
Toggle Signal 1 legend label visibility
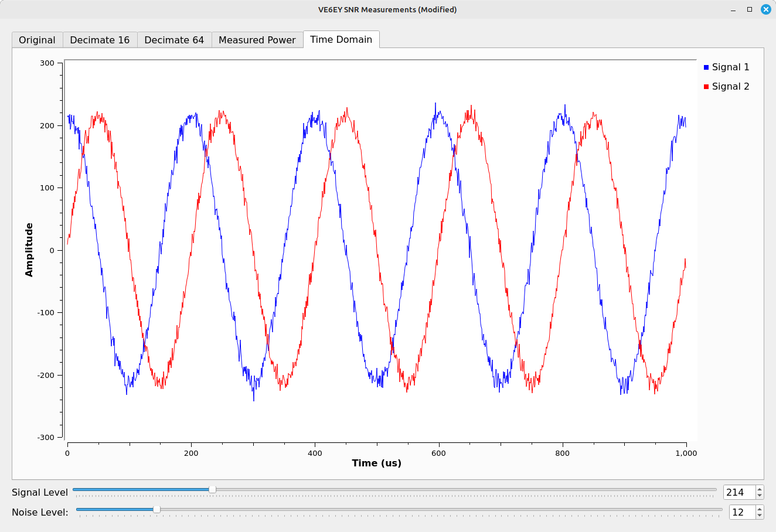(730, 67)
